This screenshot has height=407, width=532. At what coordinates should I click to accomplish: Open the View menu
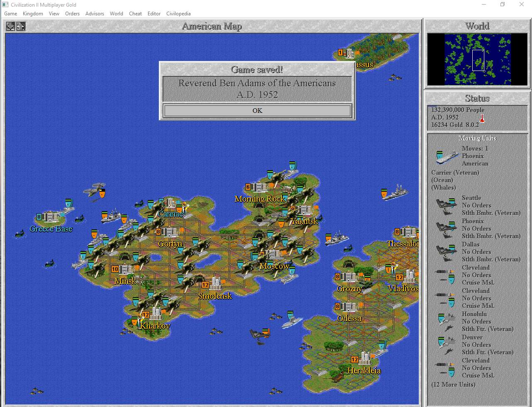[54, 13]
